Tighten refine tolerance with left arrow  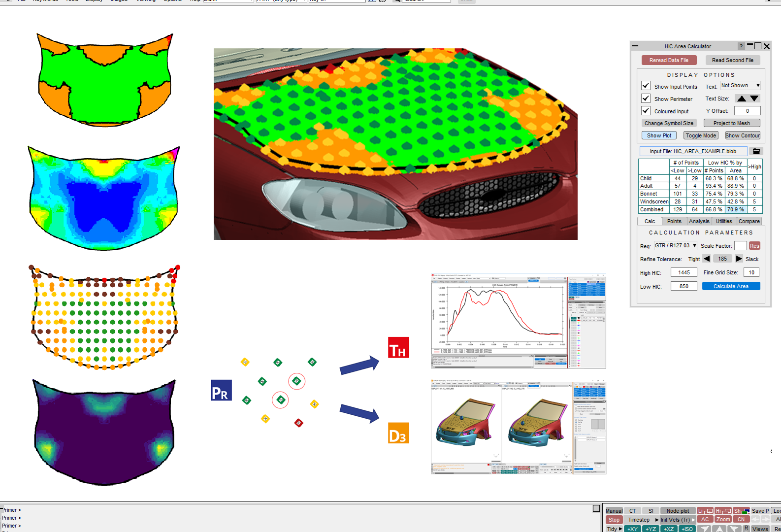click(x=707, y=259)
